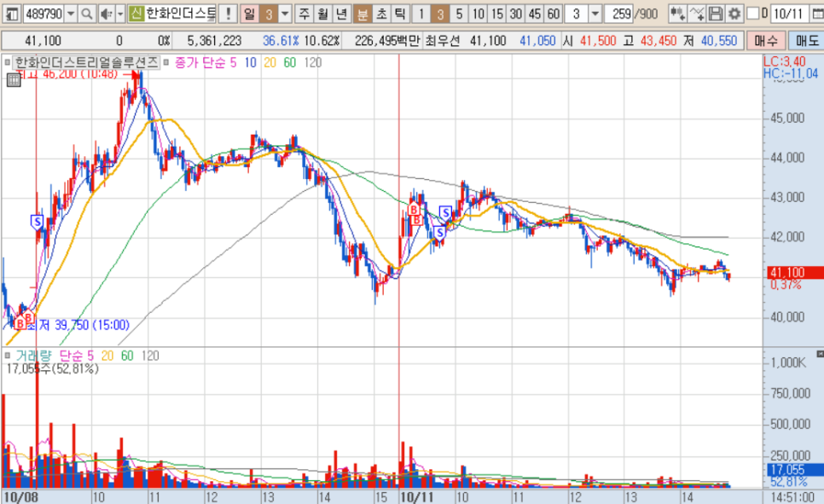Click the moving average 60 legend label
The width and height of the screenshot is (824, 504).
pos(289,63)
